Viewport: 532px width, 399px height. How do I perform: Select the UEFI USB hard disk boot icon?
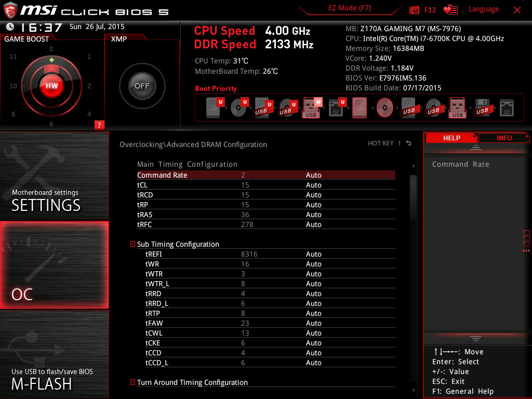click(x=264, y=108)
